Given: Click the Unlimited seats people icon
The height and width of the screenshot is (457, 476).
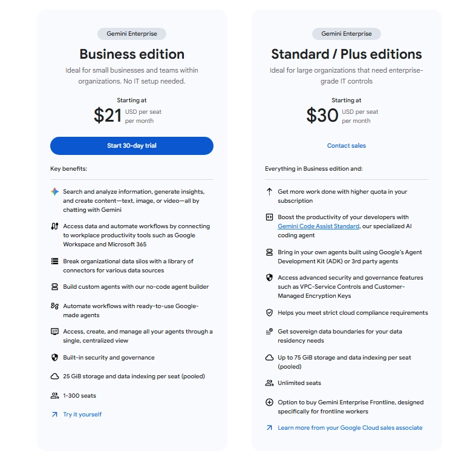Looking at the screenshot, I should [x=269, y=383].
